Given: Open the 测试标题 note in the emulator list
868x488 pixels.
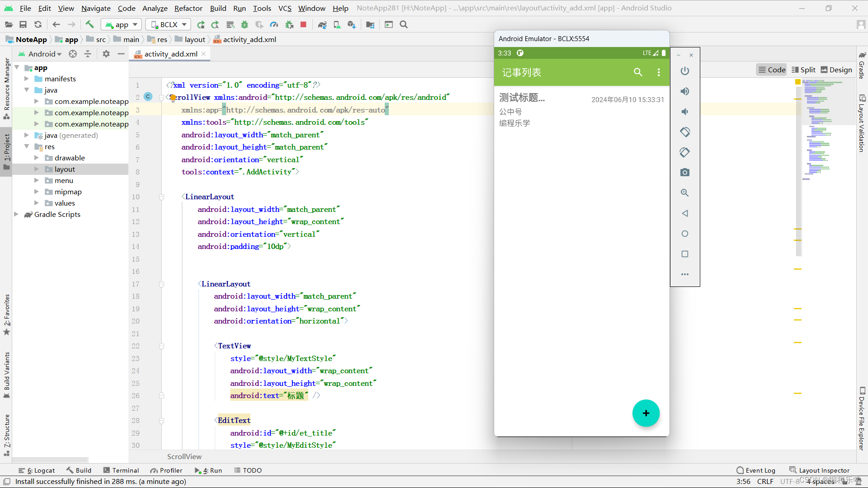Looking at the screenshot, I should pos(581,110).
